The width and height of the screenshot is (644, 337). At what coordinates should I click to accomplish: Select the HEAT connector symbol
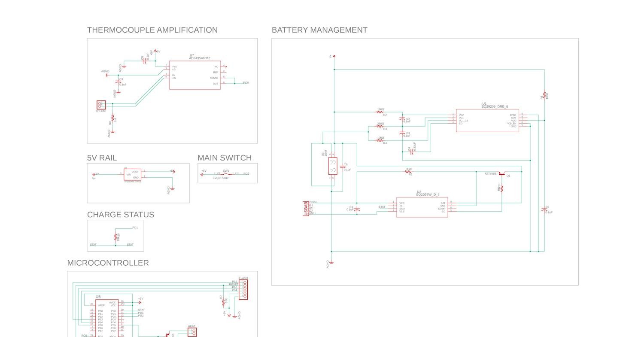(x=192, y=332)
